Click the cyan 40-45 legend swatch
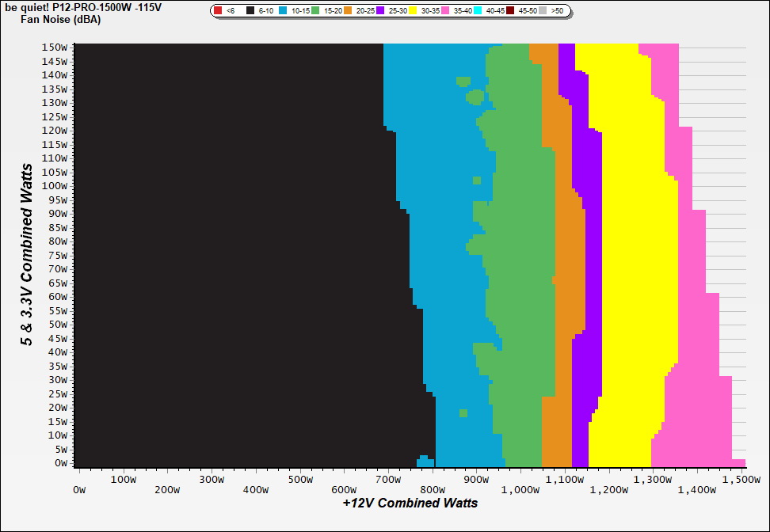The height and width of the screenshot is (532, 770). (478, 11)
